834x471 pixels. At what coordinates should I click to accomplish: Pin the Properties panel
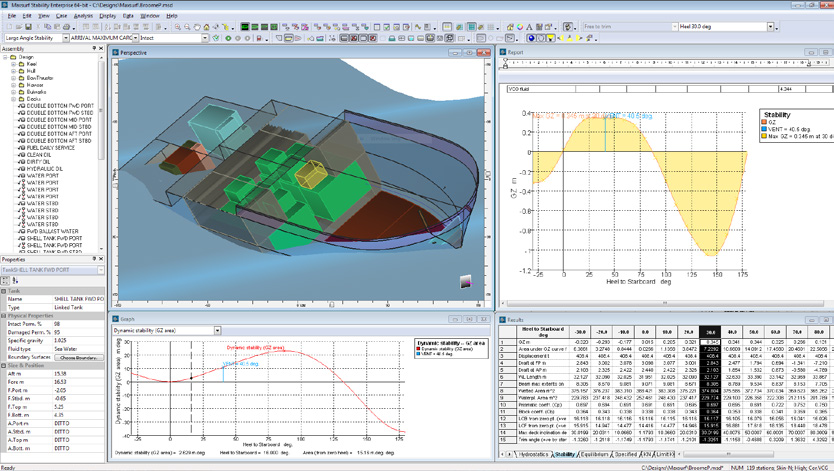pyautogui.click(x=94, y=259)
